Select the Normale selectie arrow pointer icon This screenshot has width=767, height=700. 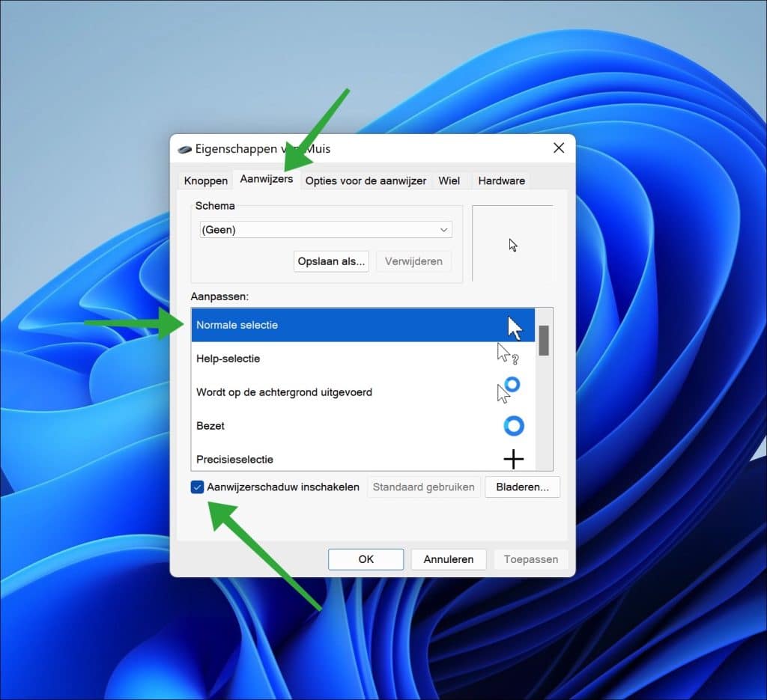coord(514,325)
